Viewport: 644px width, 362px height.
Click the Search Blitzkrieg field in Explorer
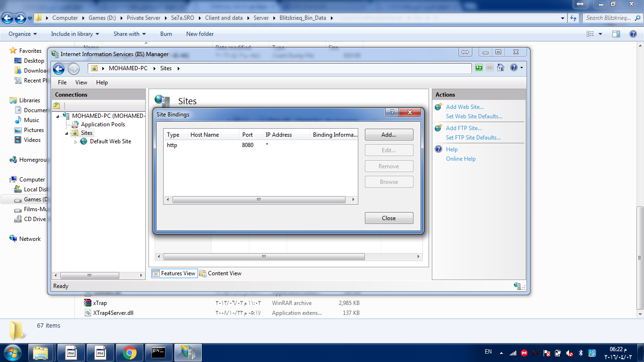click(612, 18)
